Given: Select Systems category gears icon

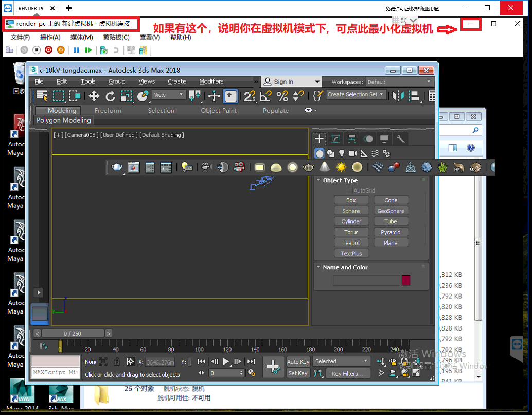Looking at the screenshot, I should click(386, 154).
